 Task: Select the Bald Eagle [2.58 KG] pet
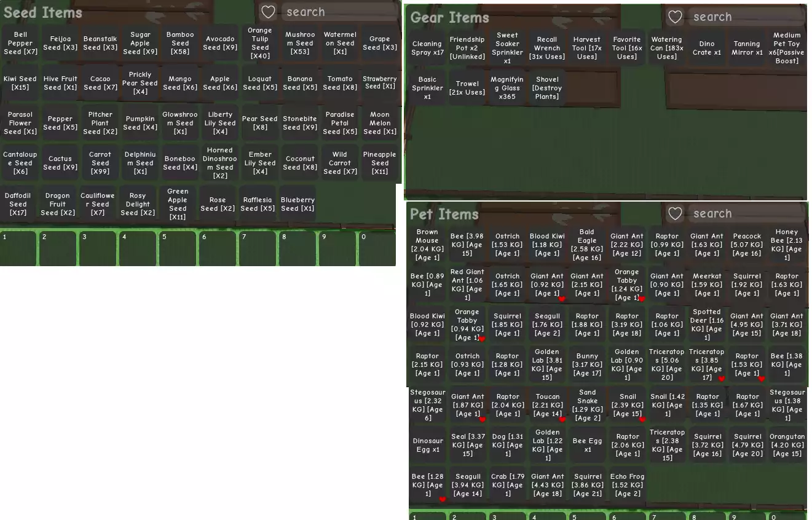coord(587,245)
